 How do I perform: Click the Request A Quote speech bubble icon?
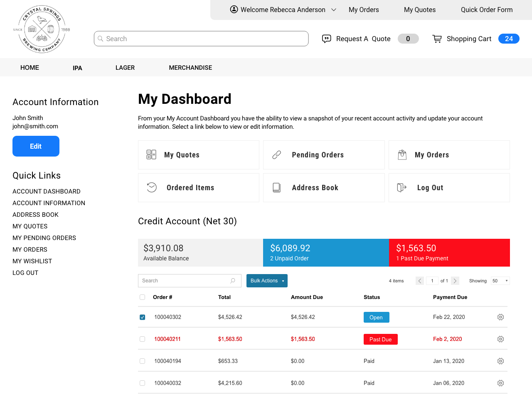(327, 39)
